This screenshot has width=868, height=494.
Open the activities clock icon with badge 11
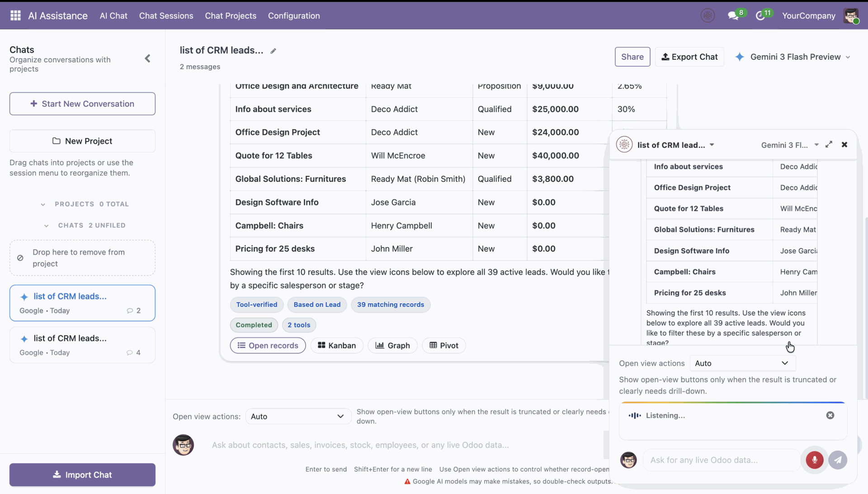(x=760, y=16)
